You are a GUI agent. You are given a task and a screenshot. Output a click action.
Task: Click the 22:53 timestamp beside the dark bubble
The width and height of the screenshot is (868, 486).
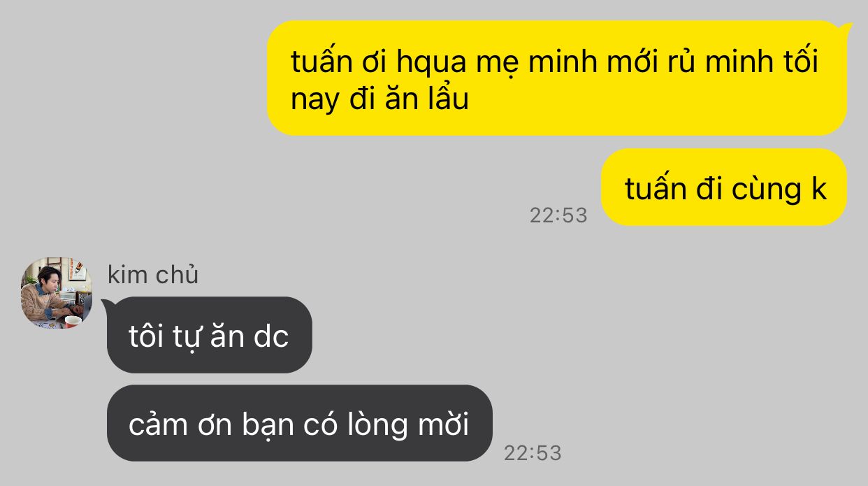[x=533, y=452]
